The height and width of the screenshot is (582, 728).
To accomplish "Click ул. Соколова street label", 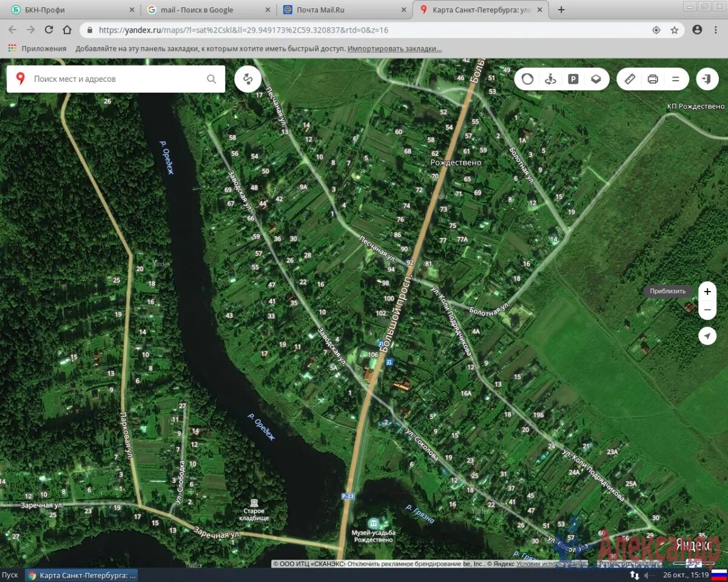I will point(423,444).
